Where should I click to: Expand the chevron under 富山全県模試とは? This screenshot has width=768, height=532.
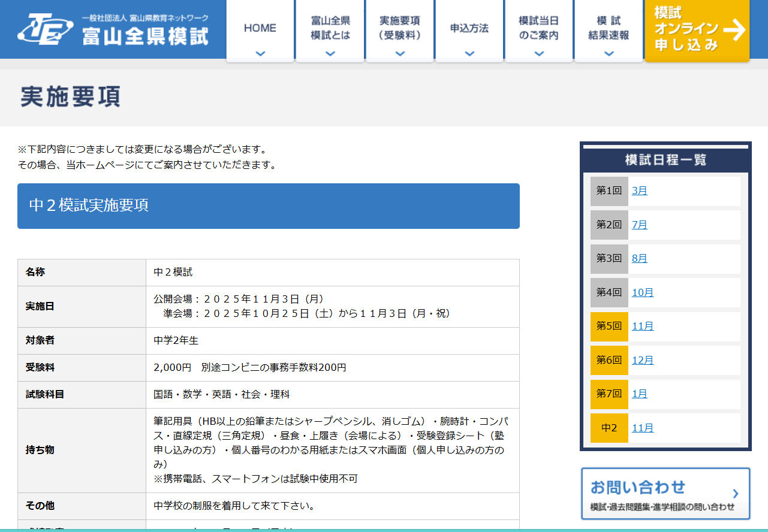tap(330, 53)
